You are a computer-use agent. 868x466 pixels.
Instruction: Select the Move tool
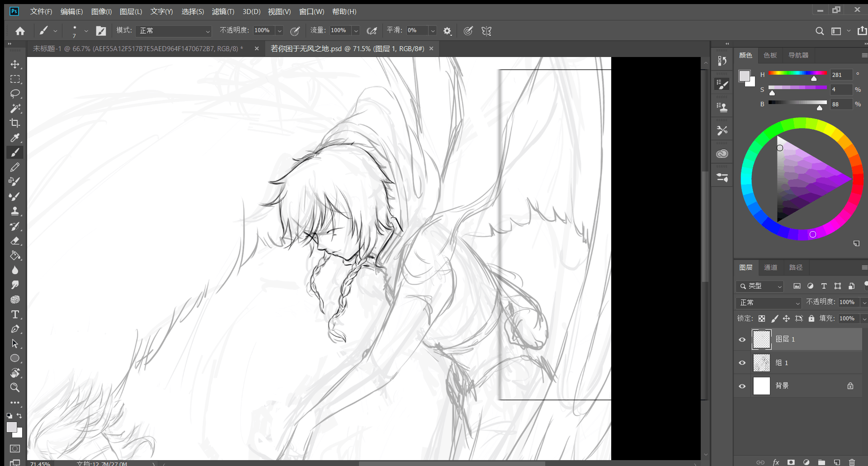point(15,64)
